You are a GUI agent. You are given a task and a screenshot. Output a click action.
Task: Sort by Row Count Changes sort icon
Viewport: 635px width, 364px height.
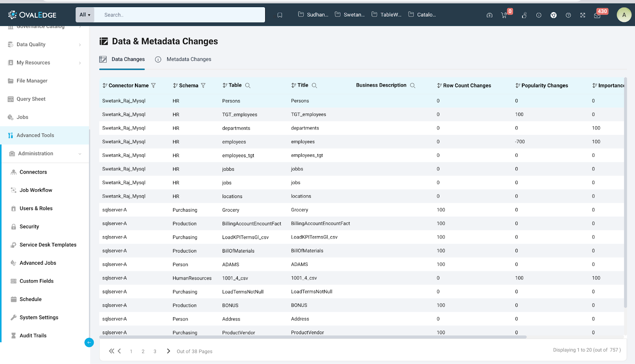pos(439,85)
